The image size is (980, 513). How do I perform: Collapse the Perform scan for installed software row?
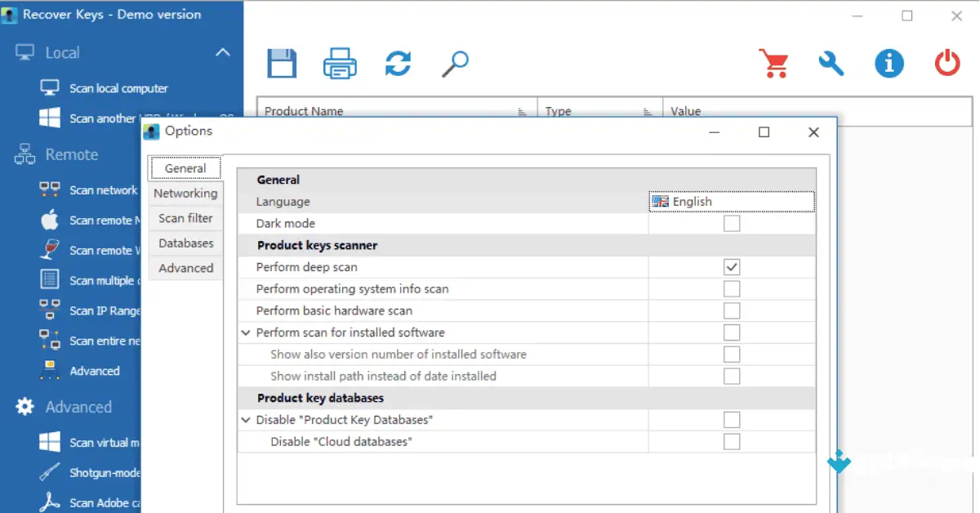[246, 332]
